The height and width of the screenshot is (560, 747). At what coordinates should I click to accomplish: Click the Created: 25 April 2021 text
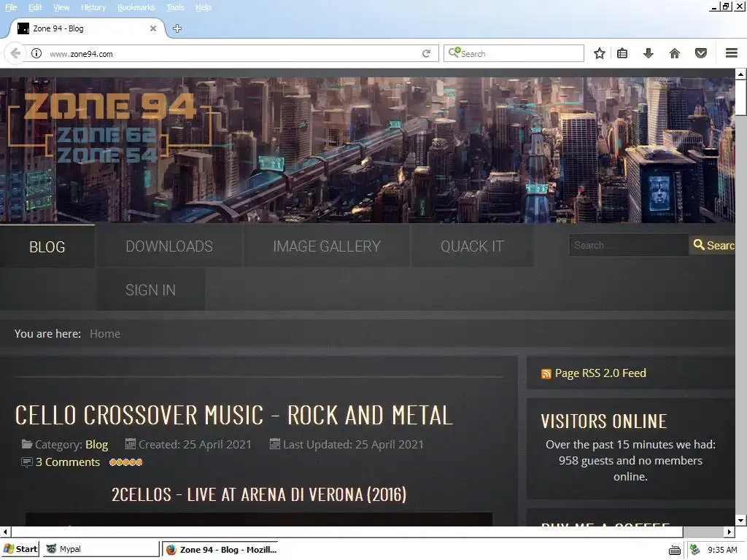coord(194,445)
